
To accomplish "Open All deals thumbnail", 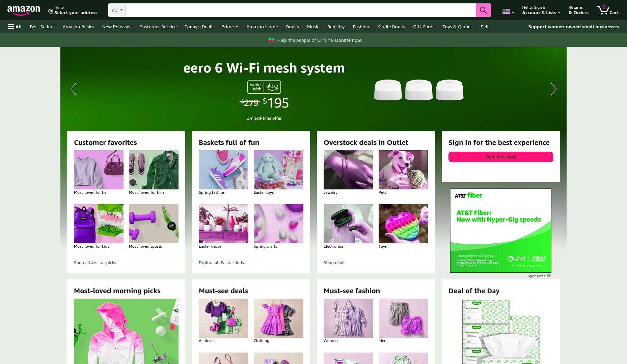I will tap(223, 318).
